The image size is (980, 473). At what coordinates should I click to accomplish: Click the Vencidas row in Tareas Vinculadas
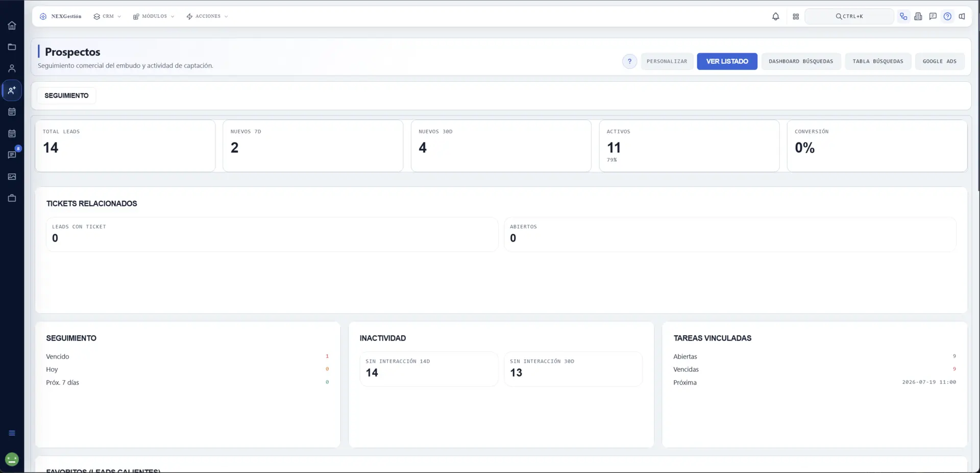pyautogui.click(x=815, y=369)
